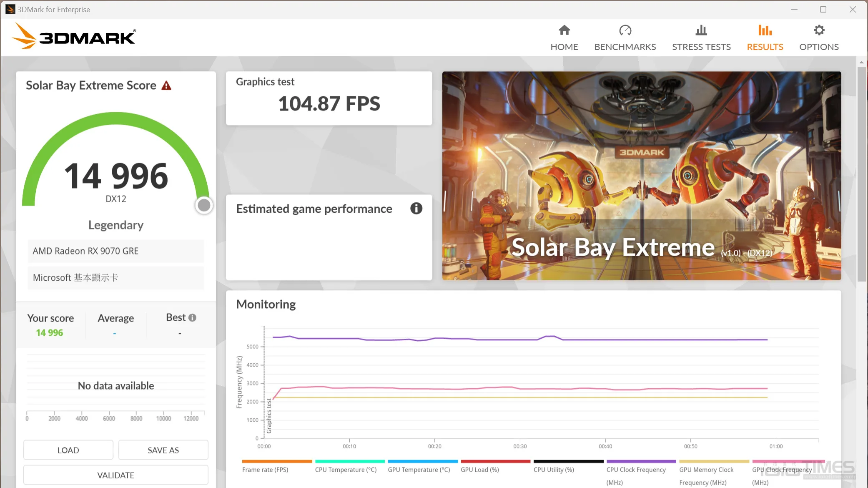Open the Stress Tests chart icon
Image resolution: width=868 pixels, height=488 pixels.
coord(701,30)
